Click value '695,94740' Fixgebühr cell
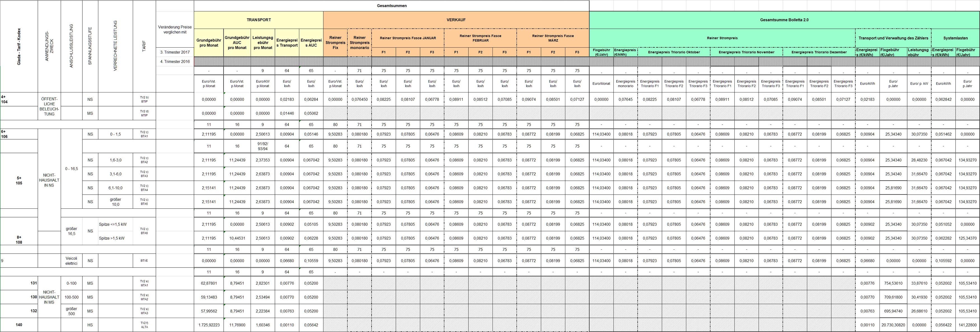The image size is (980, 332). (893, 311)
